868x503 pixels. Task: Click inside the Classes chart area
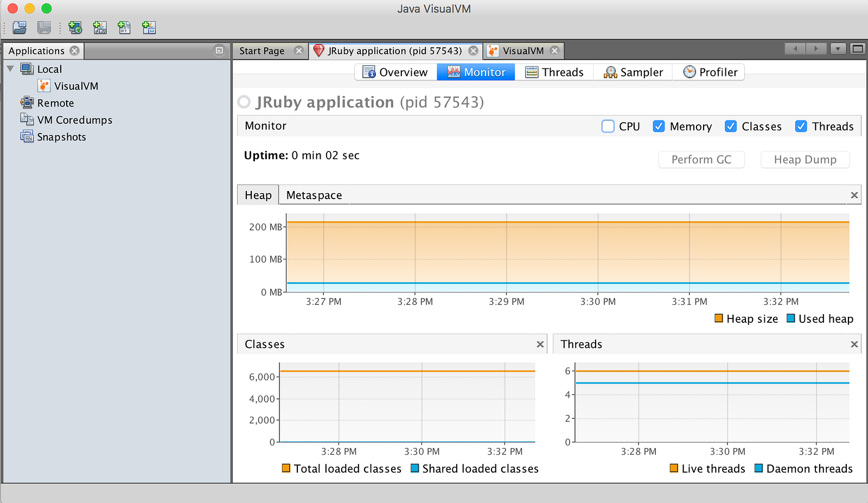point(407,402)
